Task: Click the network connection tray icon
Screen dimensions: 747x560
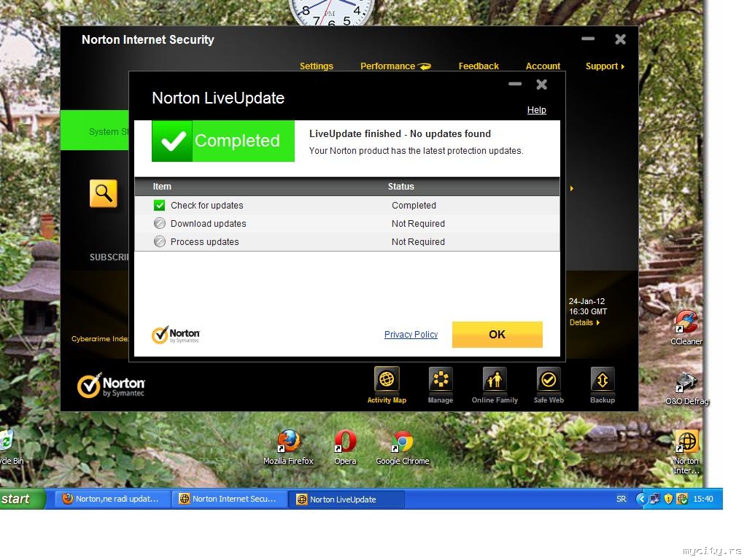Action: 655,499
